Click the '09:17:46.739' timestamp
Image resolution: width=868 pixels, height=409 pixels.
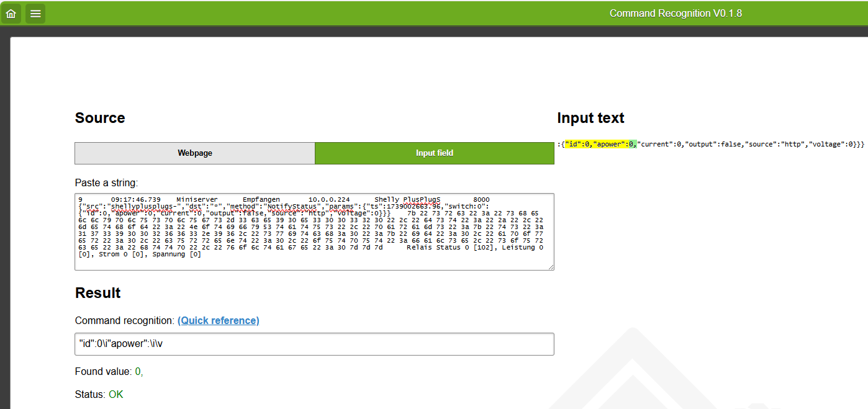tap(135, 200)
